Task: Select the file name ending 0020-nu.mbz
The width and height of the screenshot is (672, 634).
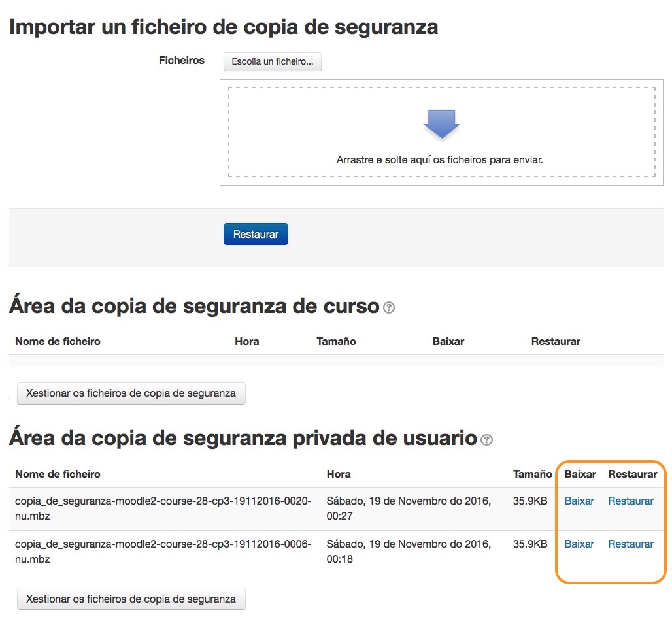Action: [x=163, y=508]
